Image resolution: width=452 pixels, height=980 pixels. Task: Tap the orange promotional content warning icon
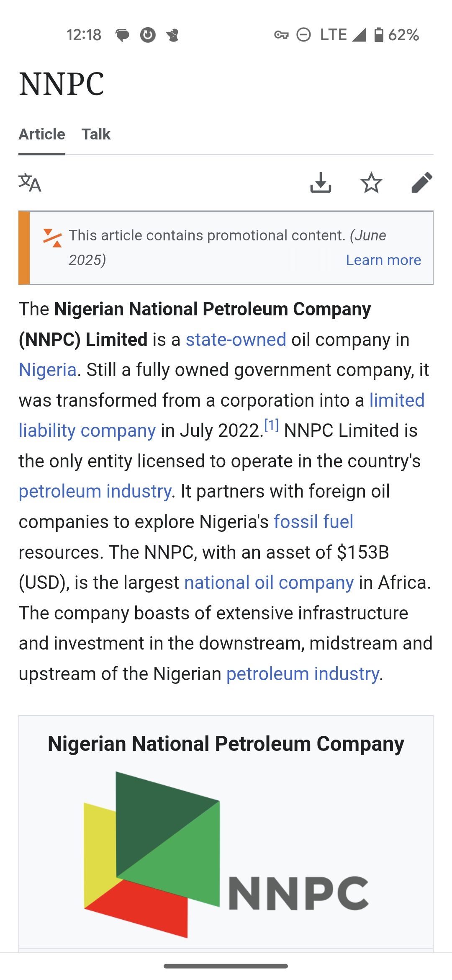pos(52,238)
